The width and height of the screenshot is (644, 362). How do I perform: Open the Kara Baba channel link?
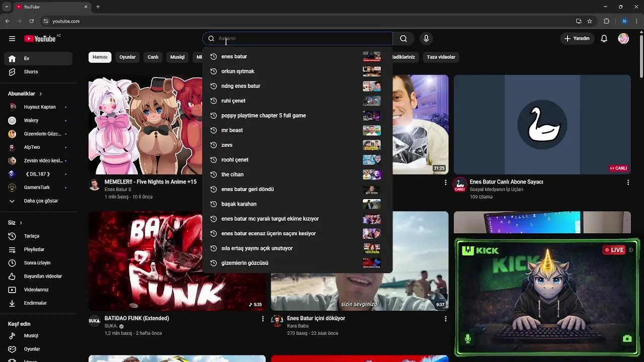click(x=298, y=326)
